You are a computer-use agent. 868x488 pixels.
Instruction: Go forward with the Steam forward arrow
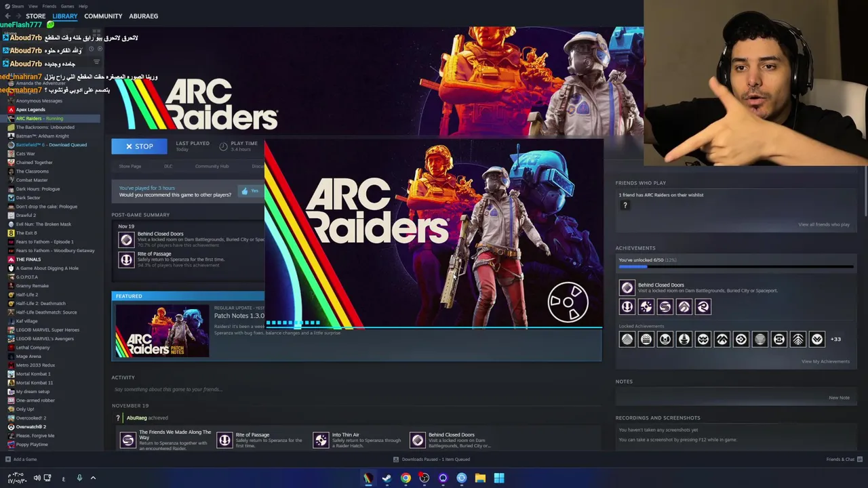tap(18, 16)
